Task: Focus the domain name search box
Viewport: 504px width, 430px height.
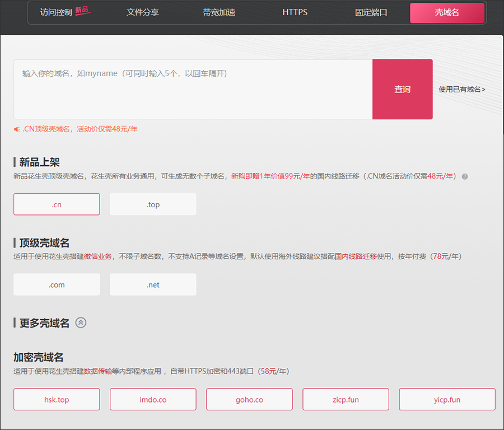Action: click(193, 89)
